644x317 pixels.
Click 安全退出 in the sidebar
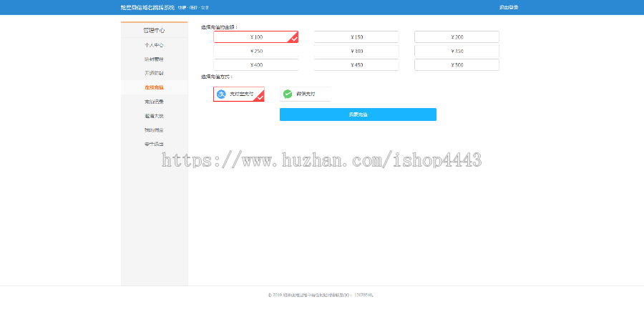[x=154, y=144]
